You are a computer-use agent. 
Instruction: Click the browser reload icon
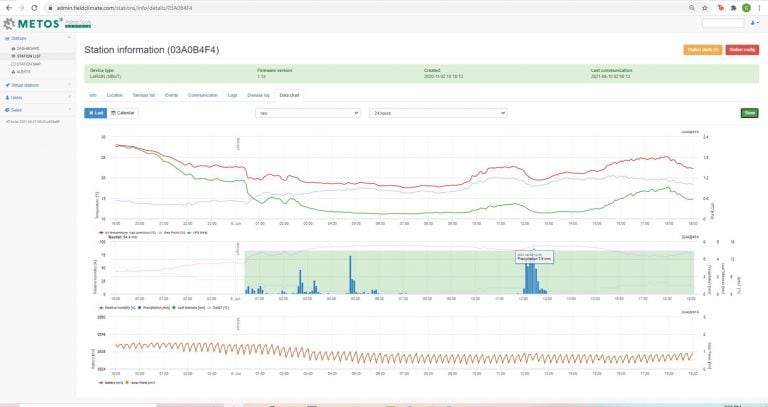click(32, 7)
